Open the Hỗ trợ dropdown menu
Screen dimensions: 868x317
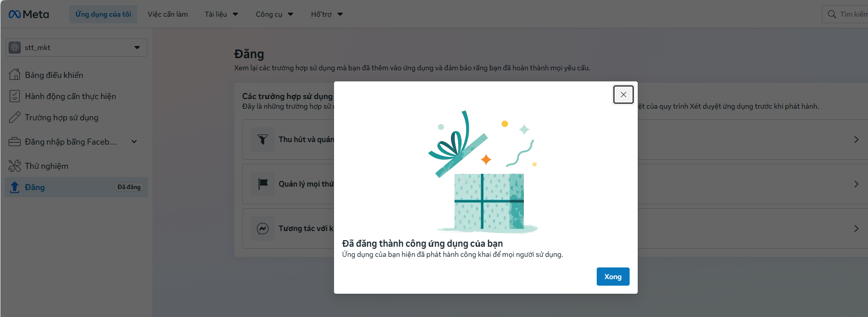327,14
